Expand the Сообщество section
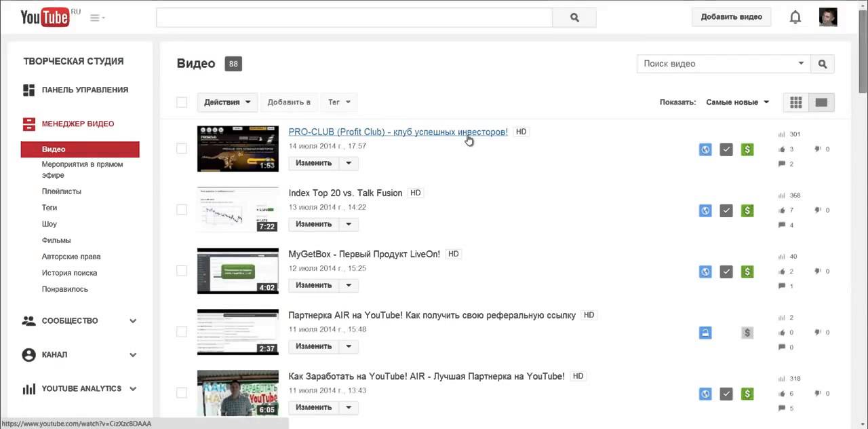 (133, 321)
